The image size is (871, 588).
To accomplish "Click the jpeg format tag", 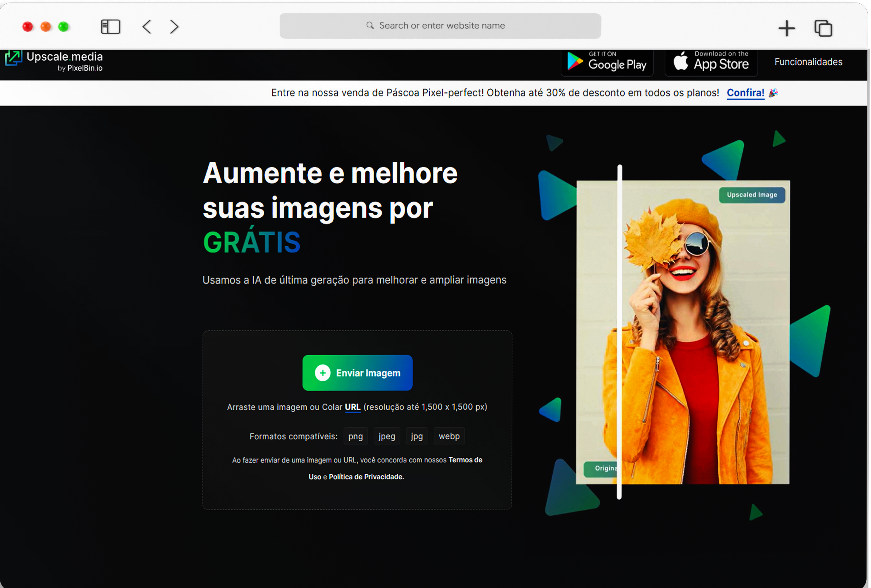I will point(386,436).
